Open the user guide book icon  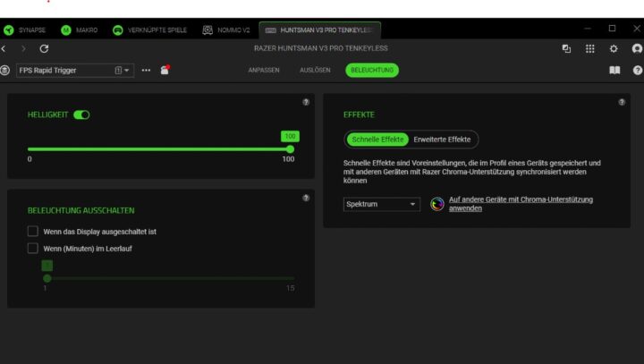[614, 70]
